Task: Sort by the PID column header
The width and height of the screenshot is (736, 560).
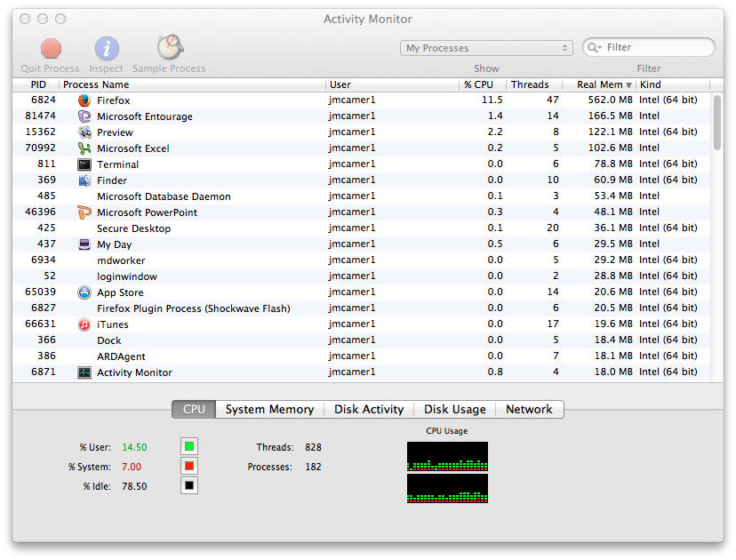Action: 36,84
